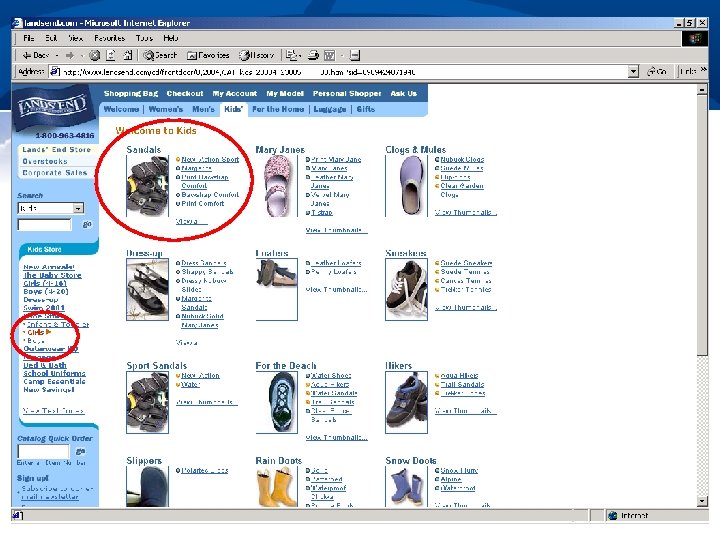The image size is (720, 540).
Task: Click the Catalog Quick Order input field
Action: 43,451
